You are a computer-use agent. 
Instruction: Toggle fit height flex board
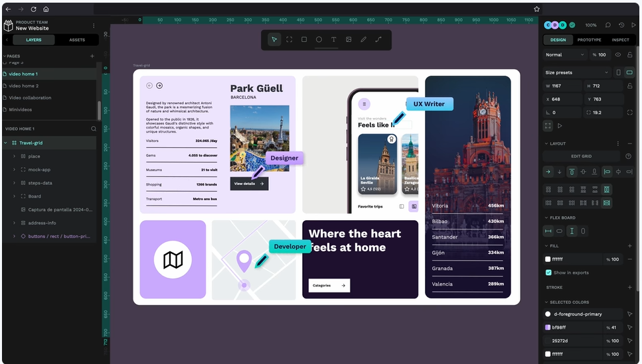[x=583, y=231]
